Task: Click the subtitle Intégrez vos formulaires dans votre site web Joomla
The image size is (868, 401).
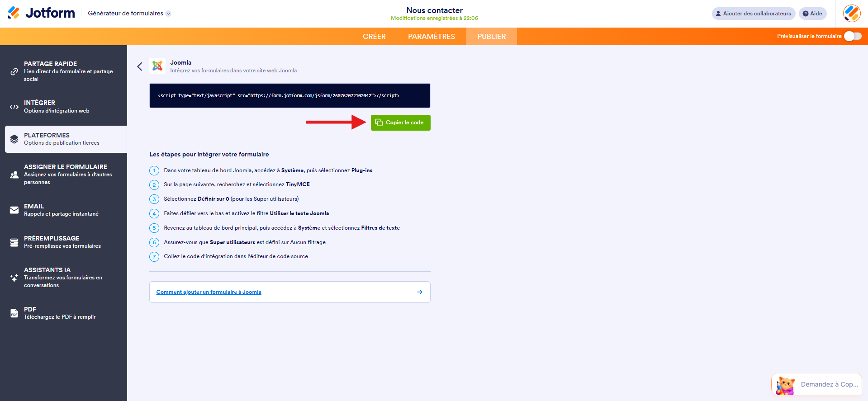Action: [233, 71]
